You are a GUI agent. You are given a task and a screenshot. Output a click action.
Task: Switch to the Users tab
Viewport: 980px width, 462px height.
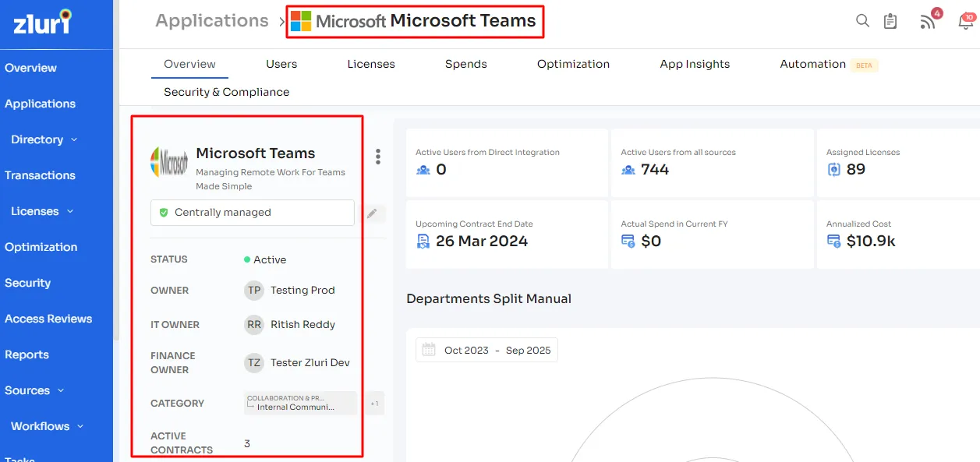pyautogui.click(x=281, y=64)
